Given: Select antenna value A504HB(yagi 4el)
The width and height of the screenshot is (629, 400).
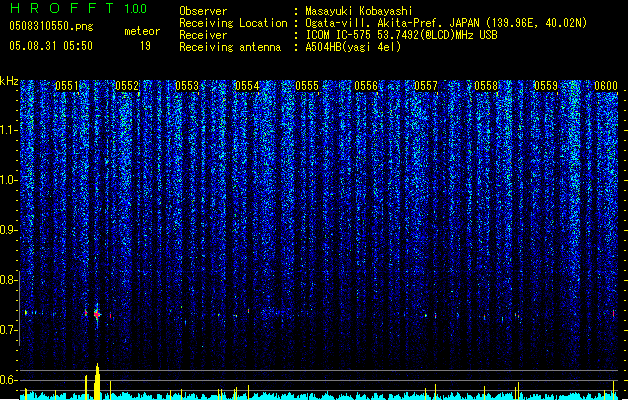Looking at the screenshot, I should [x=353, y=47].
